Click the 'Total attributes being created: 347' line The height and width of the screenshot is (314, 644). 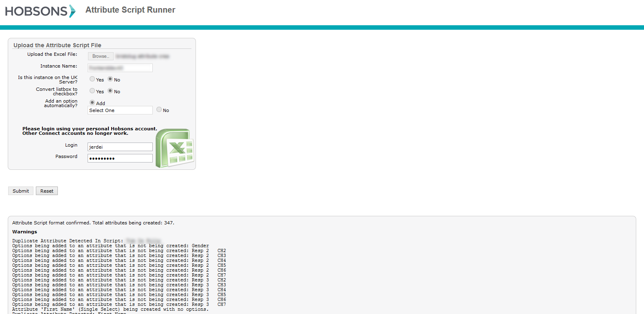(93, 223)
